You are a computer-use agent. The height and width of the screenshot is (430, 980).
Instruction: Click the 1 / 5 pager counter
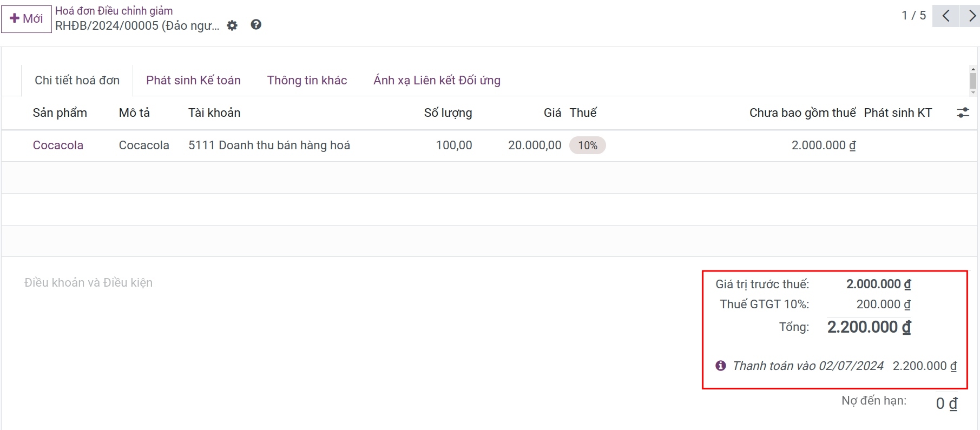point(913,16)
